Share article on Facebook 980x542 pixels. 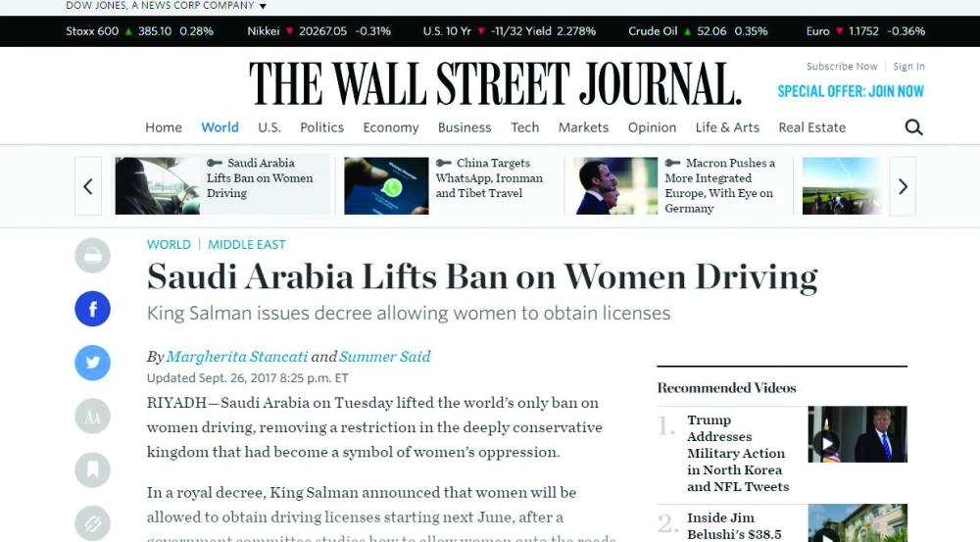pyautogui.click(x=92, y=309)
